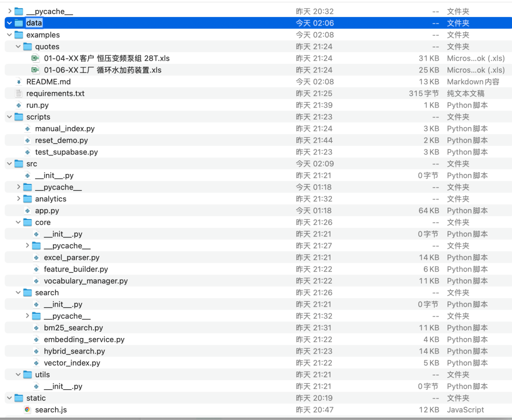Select the vocabulary_manager.py file name
The height and width of the screenshot is (420, 512).
click(x=85, y=281)
